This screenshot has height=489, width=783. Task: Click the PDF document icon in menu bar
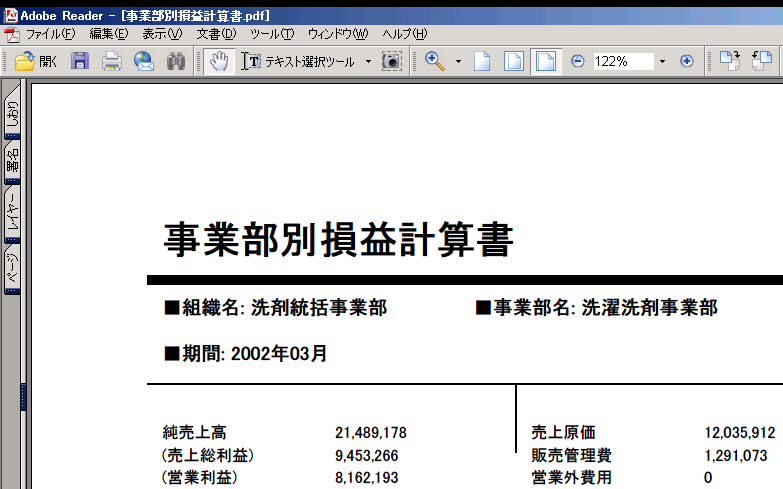(11, 34)
